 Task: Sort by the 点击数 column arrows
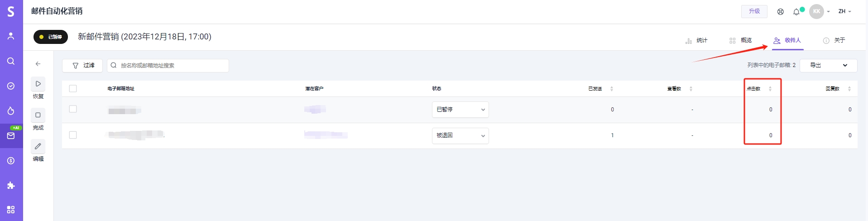coord(770,89)
